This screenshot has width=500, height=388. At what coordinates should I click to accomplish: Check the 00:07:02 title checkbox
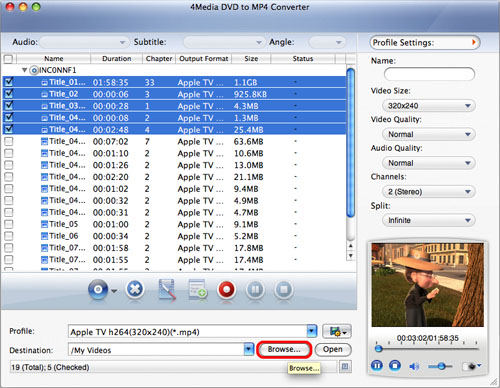coord(9,141)
